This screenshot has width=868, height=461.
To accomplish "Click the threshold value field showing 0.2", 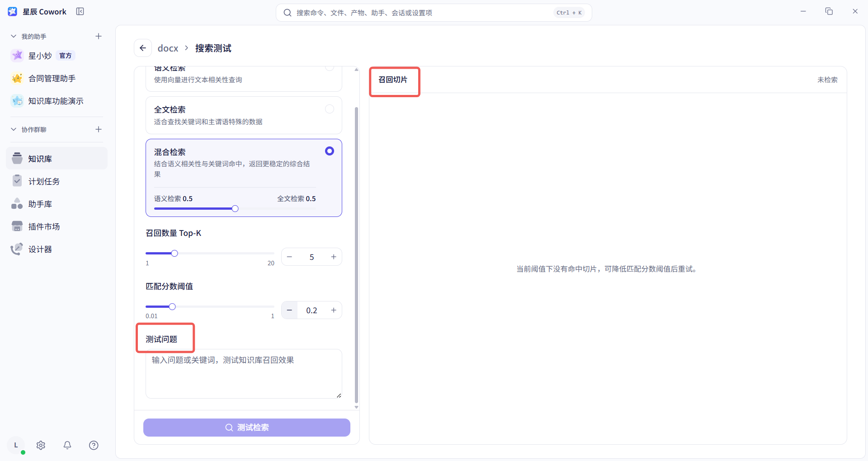I will (x=311, y=310).
